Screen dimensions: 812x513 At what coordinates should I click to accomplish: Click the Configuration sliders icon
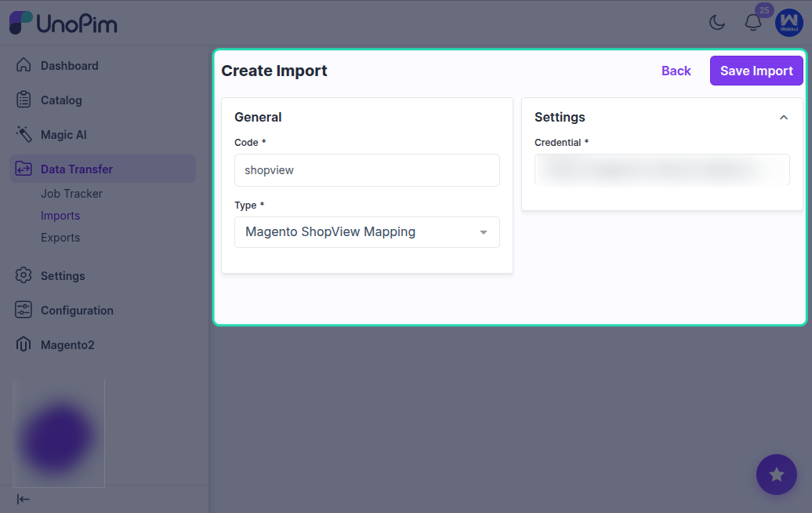click(24, 310)
